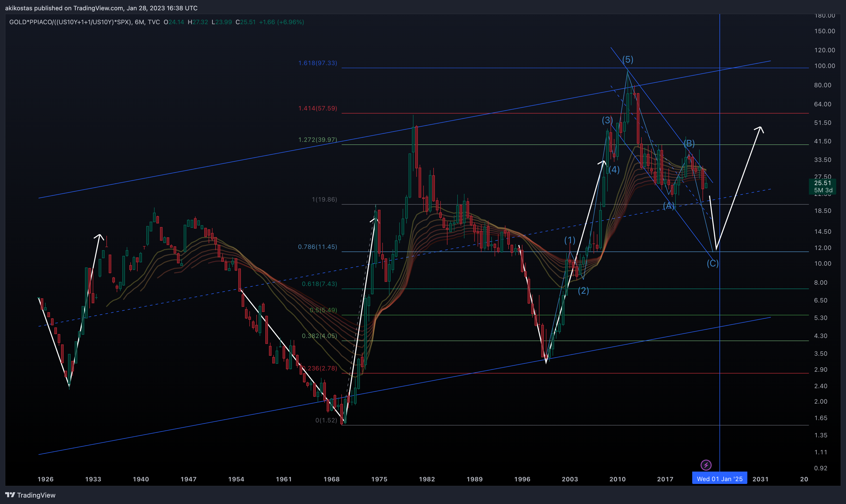Screen dimensions: 846x504
Task: Click the high value H27.32
Action: click(x=198, y=22)
